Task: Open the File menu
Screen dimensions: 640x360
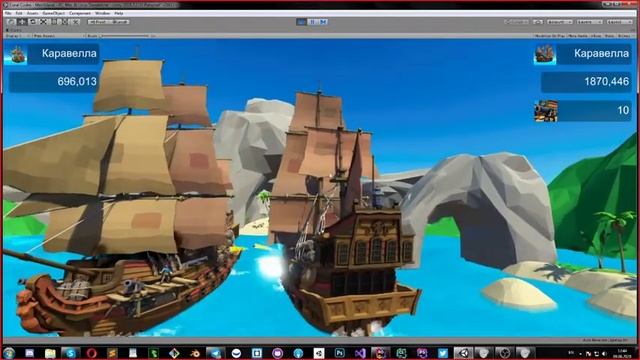Action: (8, 13)
